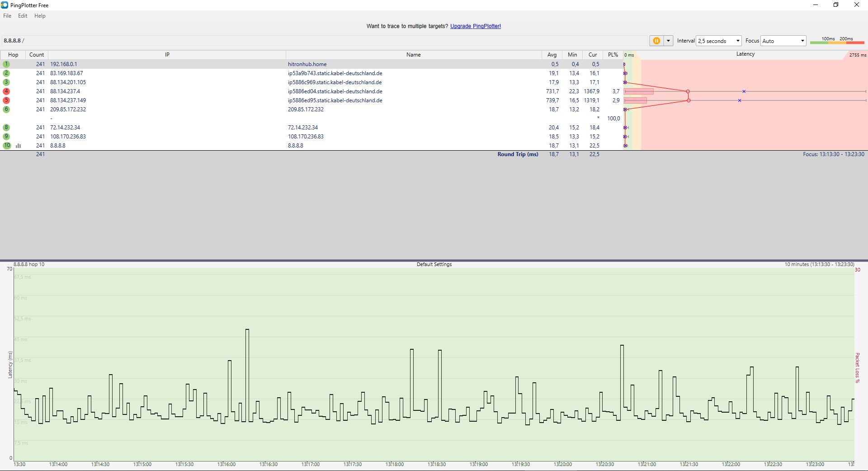Open the Edit menu
Screen dimensions: 868x471
pos(23,16)
